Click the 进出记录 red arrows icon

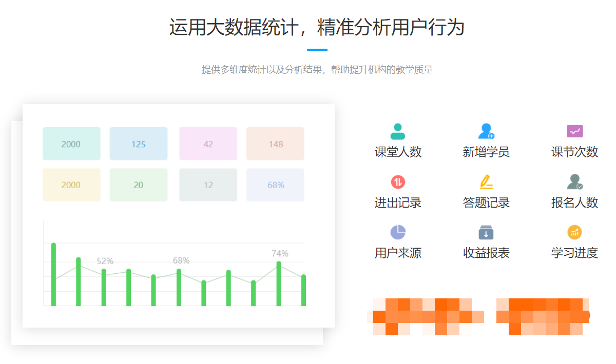pyautogui.click(x=398, y=181)
